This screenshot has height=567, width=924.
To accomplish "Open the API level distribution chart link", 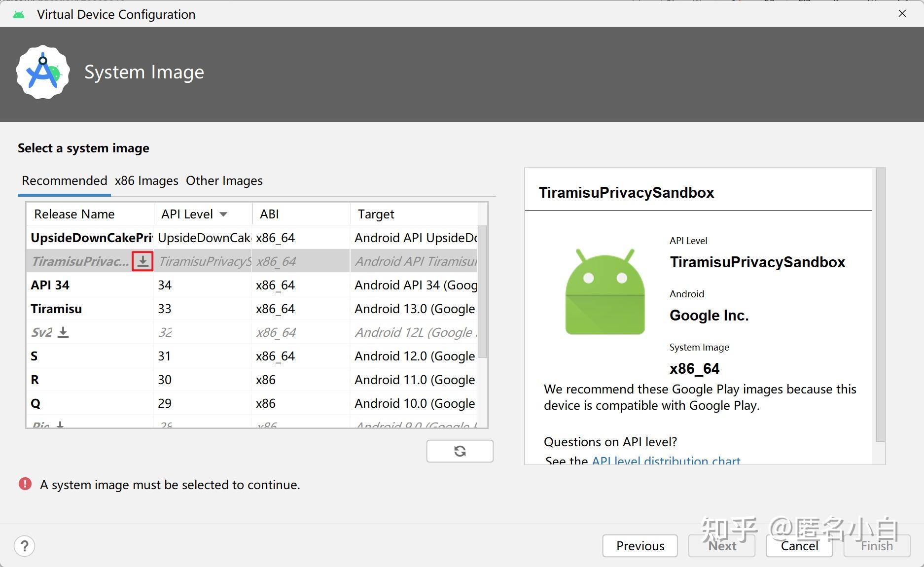I will [666, 461].
